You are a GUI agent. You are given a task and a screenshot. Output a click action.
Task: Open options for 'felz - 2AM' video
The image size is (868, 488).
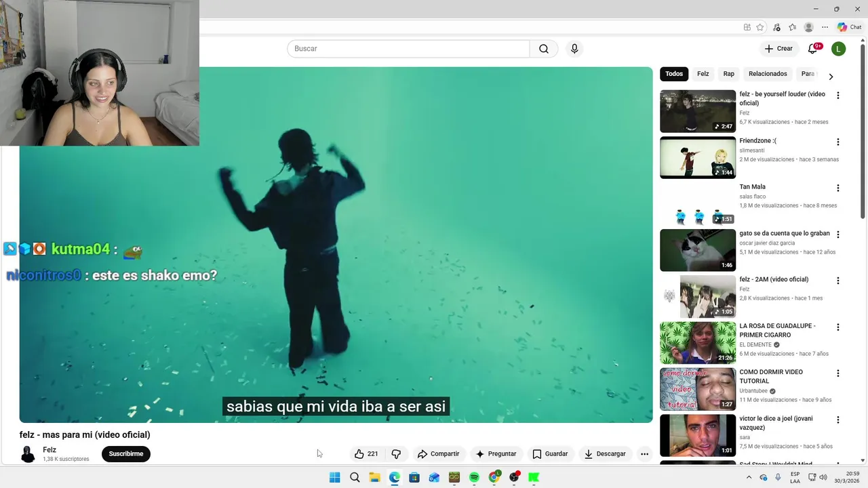(838, 281)
